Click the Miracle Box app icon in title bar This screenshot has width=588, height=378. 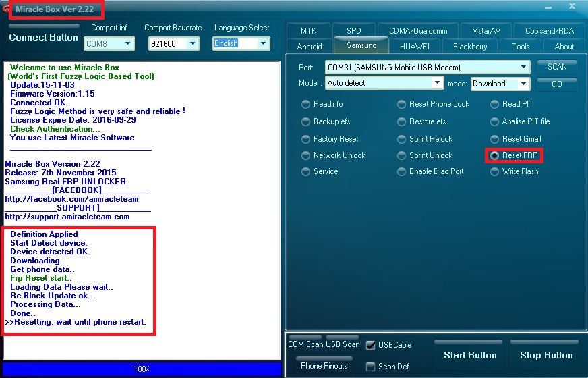(x=5, y=8)
